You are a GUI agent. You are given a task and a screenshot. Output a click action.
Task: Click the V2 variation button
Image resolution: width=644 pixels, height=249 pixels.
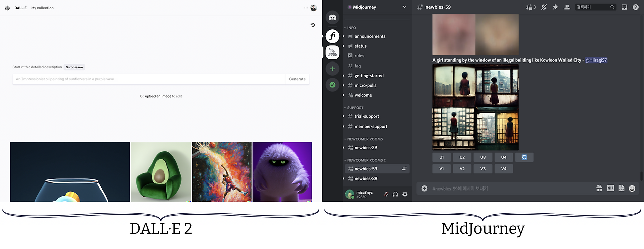tap(462, 169)
